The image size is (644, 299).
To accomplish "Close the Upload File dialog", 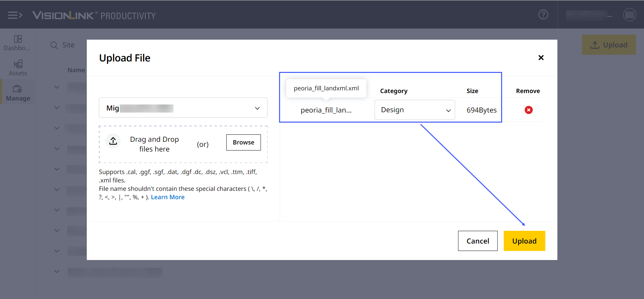I will [541, 58].
